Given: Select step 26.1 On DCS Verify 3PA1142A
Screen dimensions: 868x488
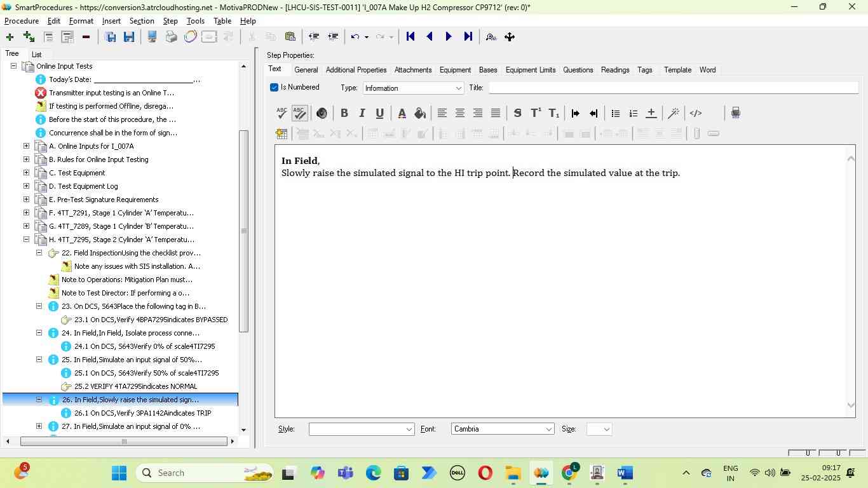Looking at the screenshot, I should click(142, 413).
